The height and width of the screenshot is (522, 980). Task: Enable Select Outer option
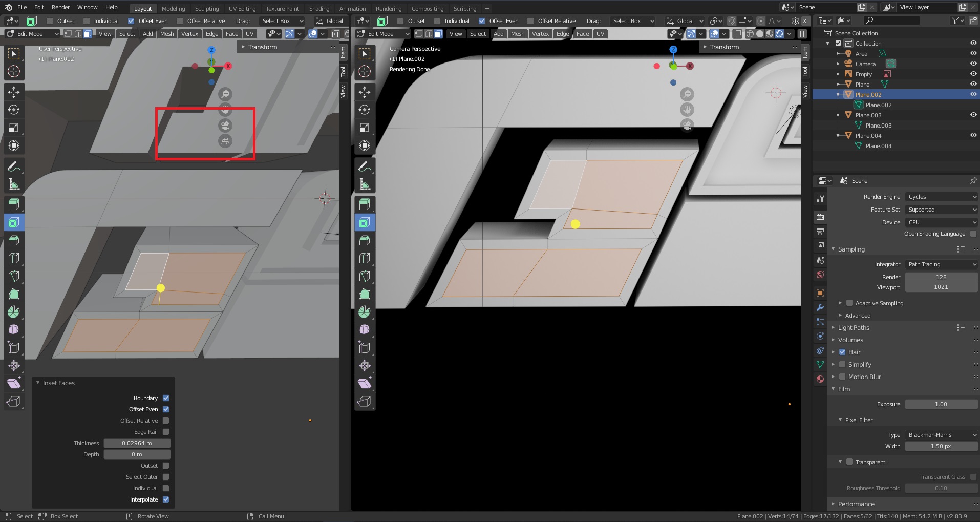tap(166, 477)
